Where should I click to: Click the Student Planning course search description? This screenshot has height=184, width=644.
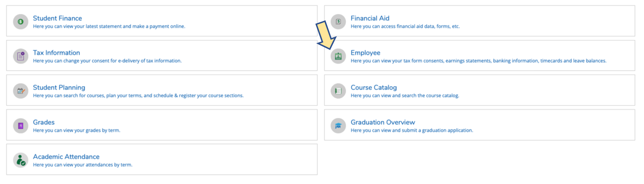[138, 96]
